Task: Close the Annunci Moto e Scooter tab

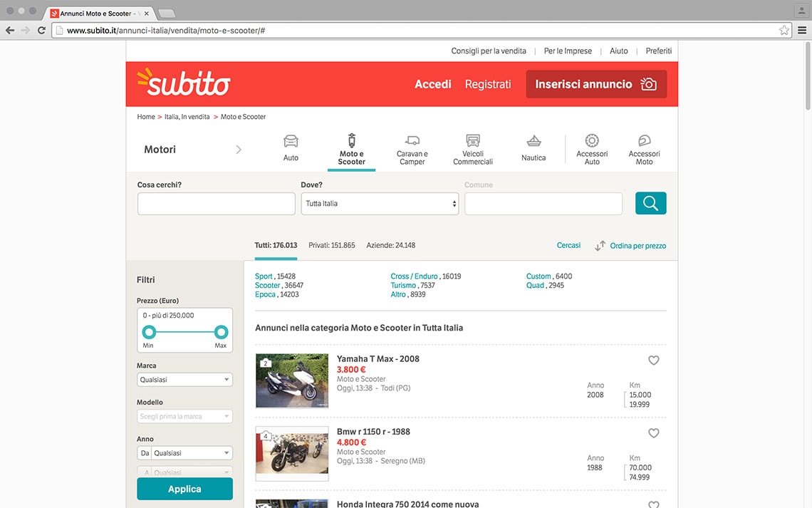Action: tap(147, 14)
